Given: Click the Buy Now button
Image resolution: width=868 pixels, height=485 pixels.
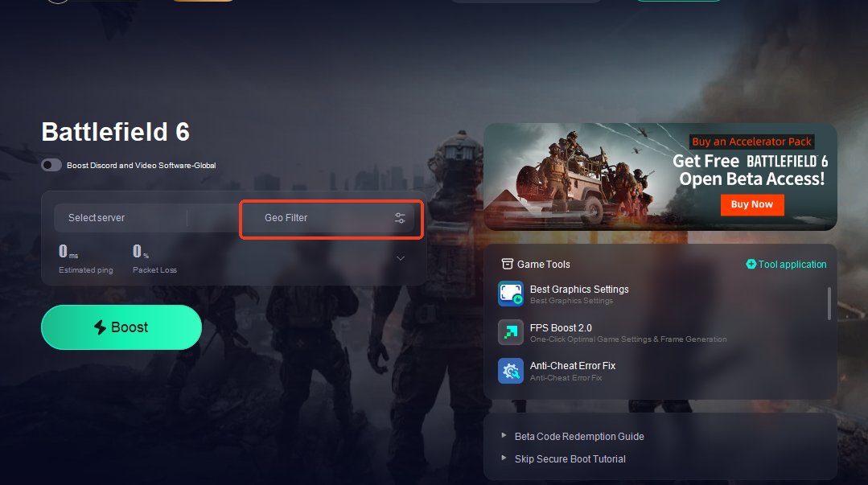Looking at the screenshot, I should click(751, 204).
